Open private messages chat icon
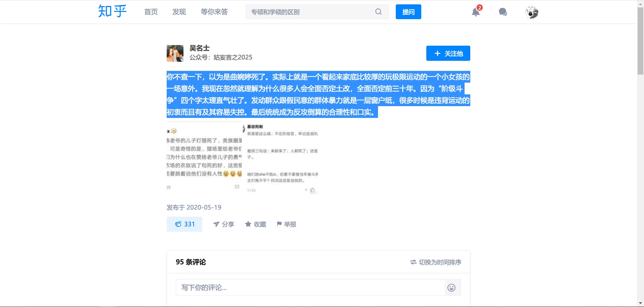The image size is (644, 307). 502,12
